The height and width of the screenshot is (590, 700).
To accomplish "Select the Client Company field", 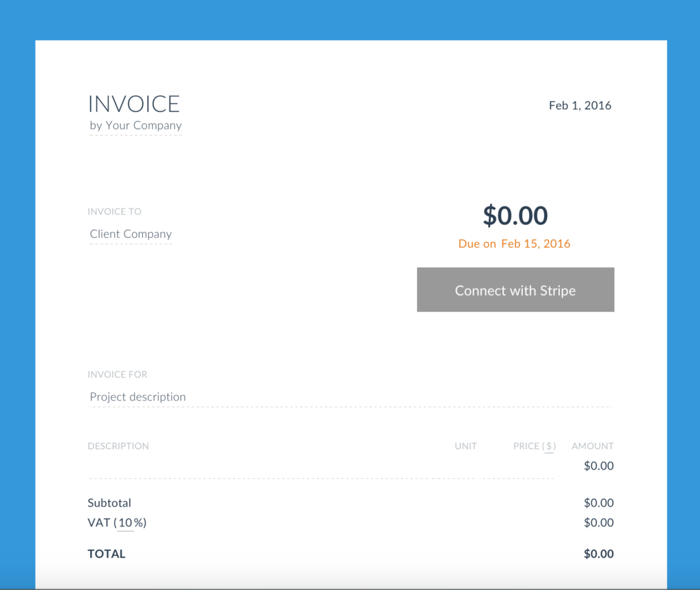I will (131, 234).
